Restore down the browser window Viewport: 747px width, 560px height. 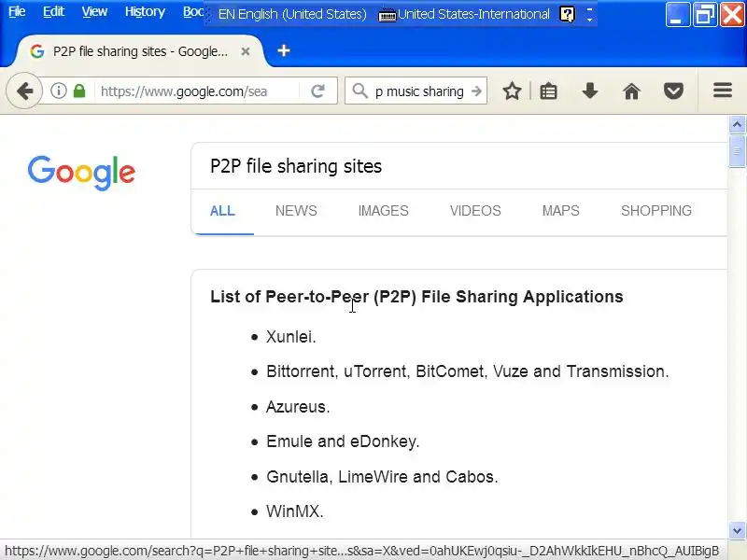[x=705, y=14]
